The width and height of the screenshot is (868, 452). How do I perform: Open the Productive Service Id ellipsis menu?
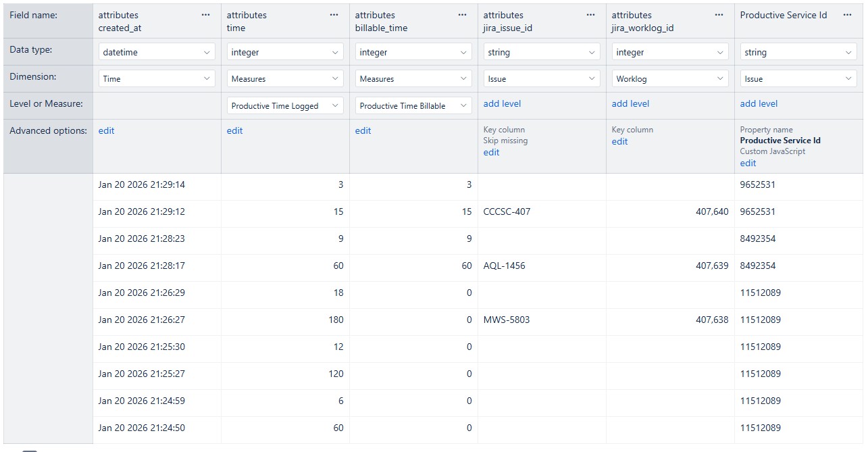(847, 15)
